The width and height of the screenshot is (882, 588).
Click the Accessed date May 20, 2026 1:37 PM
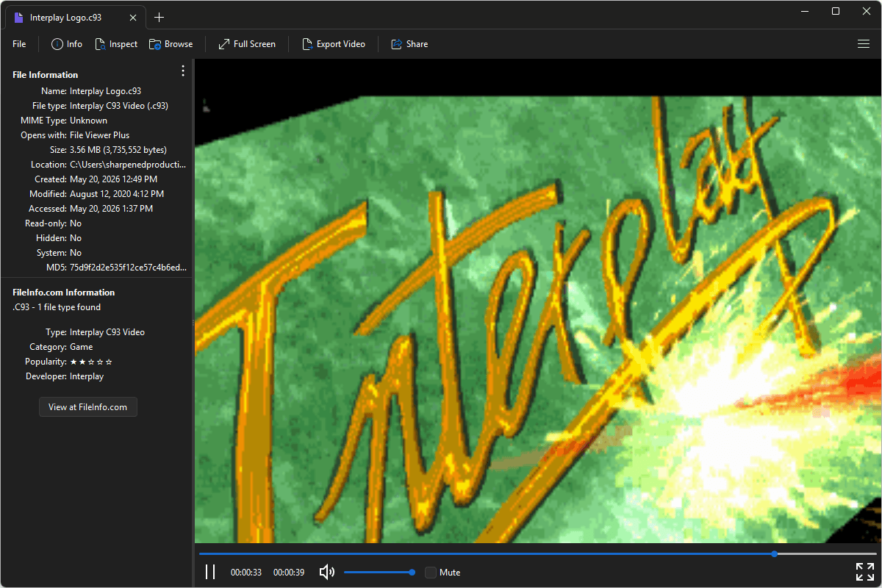[111, 209]
